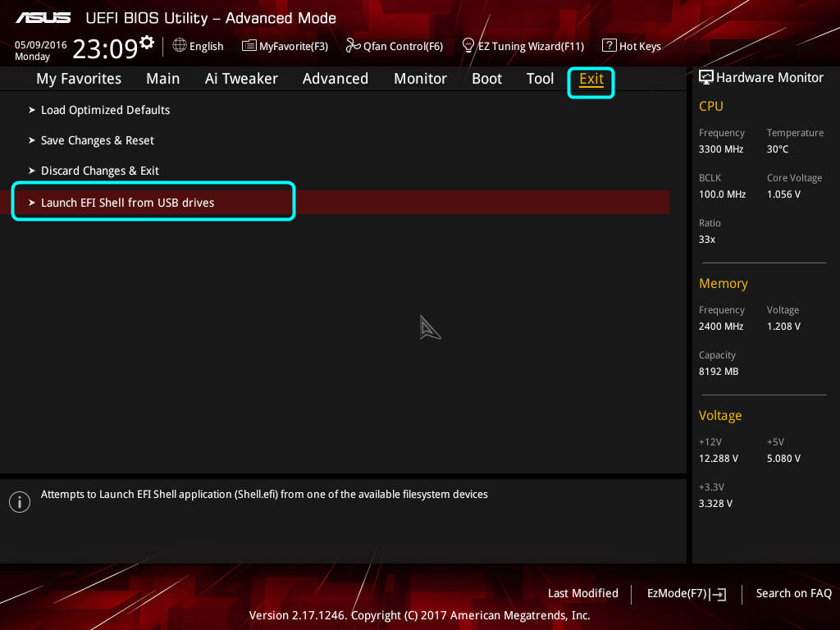Click Memory voltage value 1.208 V
Viewport: 840px width, 630px height.
point(783,326)
